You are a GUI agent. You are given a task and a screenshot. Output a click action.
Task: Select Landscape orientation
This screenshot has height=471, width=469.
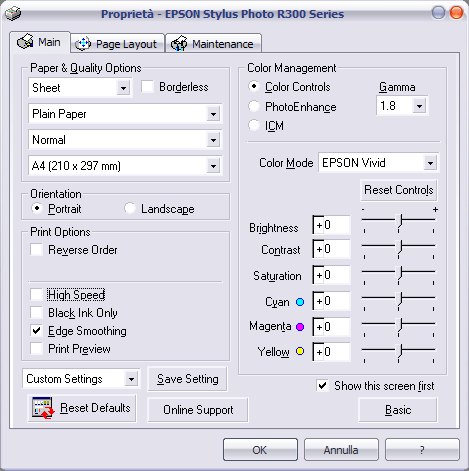click(x=130, y=209)
